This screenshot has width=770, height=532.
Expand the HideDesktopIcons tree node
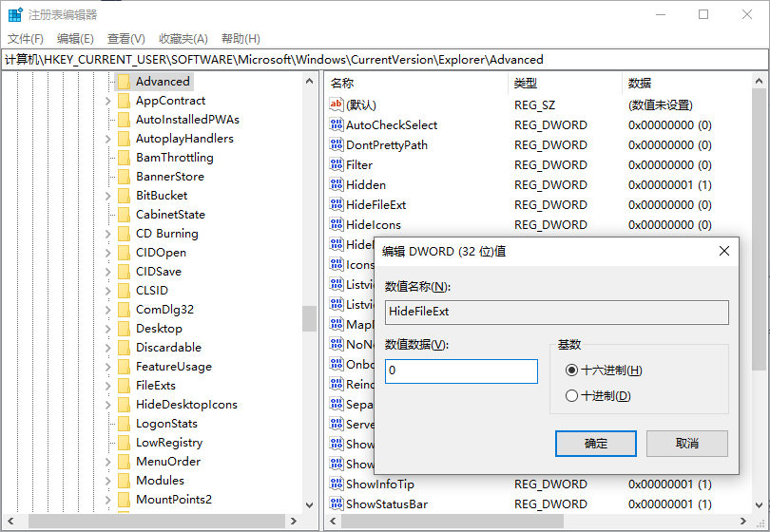pos(108,405)
